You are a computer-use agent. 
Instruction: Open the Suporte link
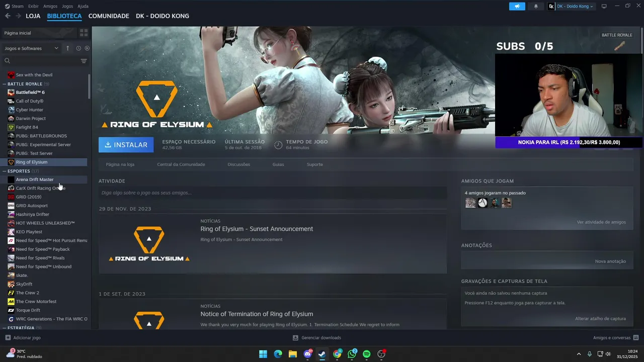(x=315, y=164)
